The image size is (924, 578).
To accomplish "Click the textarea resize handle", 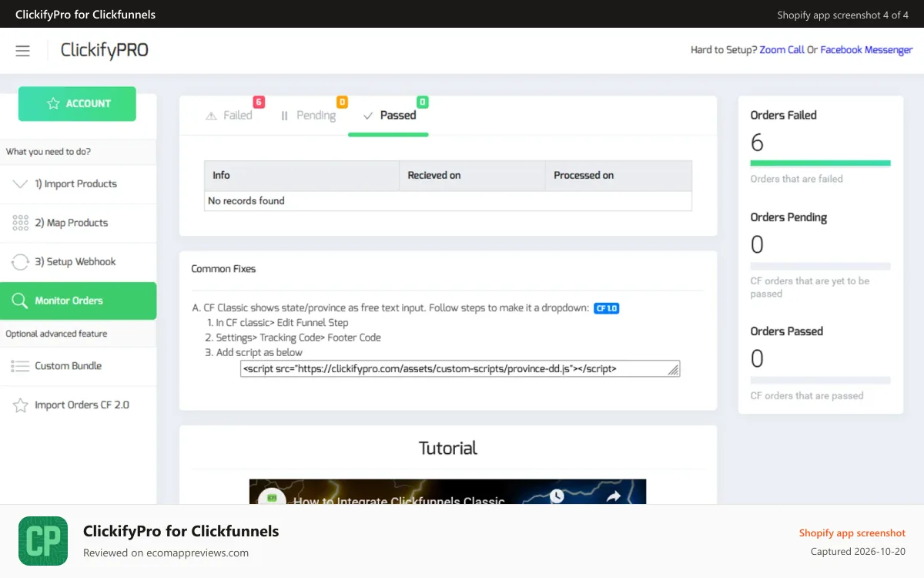I will [x=674, y=371].
